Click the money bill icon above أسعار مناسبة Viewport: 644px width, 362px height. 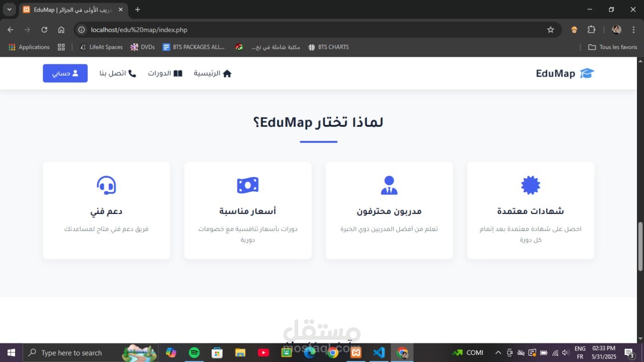(248, 185)
